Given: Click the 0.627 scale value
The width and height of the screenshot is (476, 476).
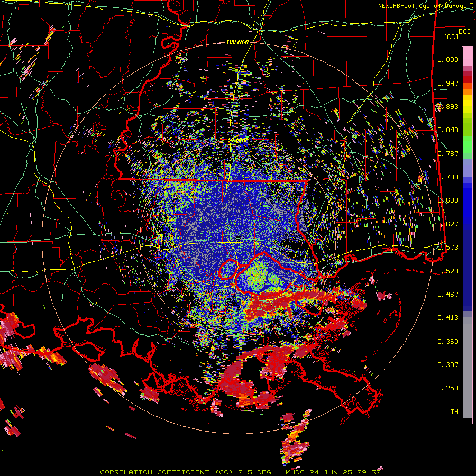Looking at the screenshot, I should tap(448, 224).
